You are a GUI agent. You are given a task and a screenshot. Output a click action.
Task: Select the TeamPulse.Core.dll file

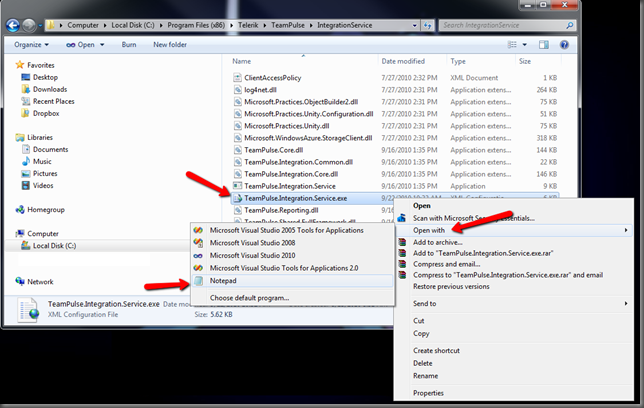coord(274,150)
